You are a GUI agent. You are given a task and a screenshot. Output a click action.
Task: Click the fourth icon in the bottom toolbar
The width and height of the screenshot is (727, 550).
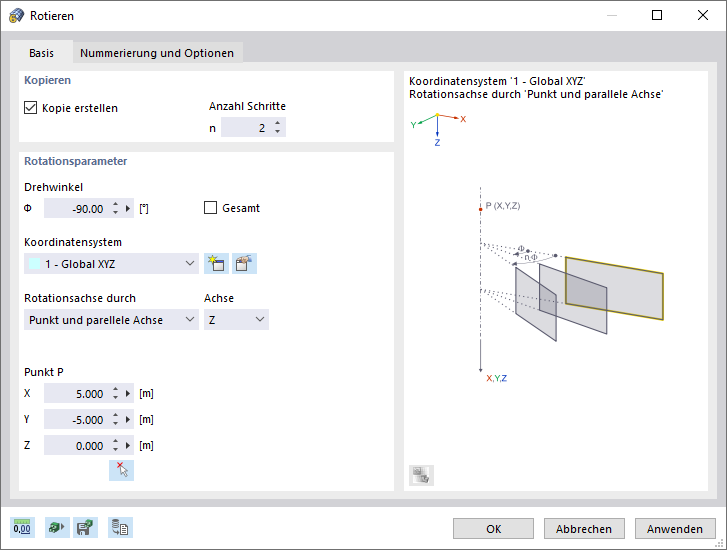coord(120,528)
